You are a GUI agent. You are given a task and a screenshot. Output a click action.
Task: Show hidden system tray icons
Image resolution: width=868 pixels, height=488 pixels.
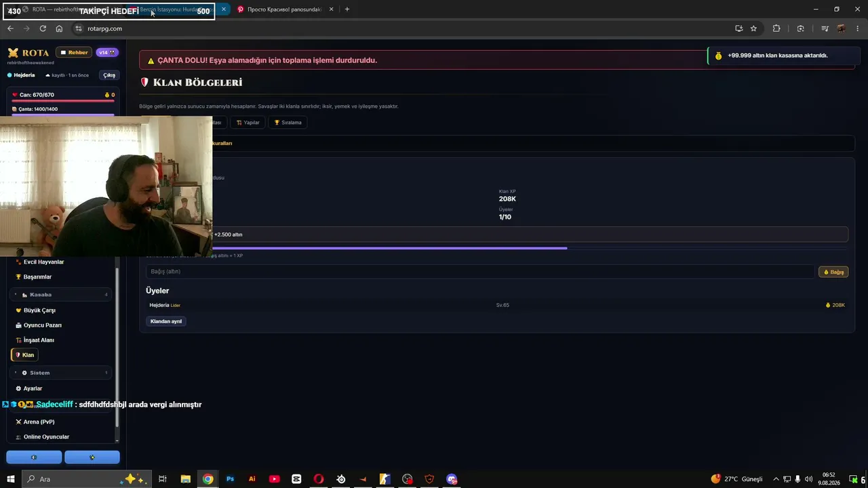pyautogui.click(x=776, y=479)
